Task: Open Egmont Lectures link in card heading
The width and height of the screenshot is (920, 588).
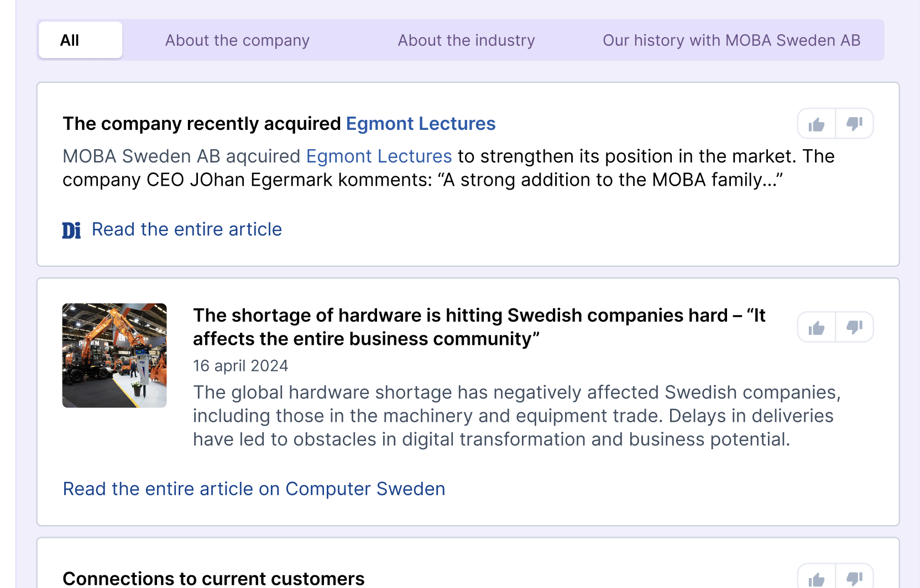Action: click(421, 124)
